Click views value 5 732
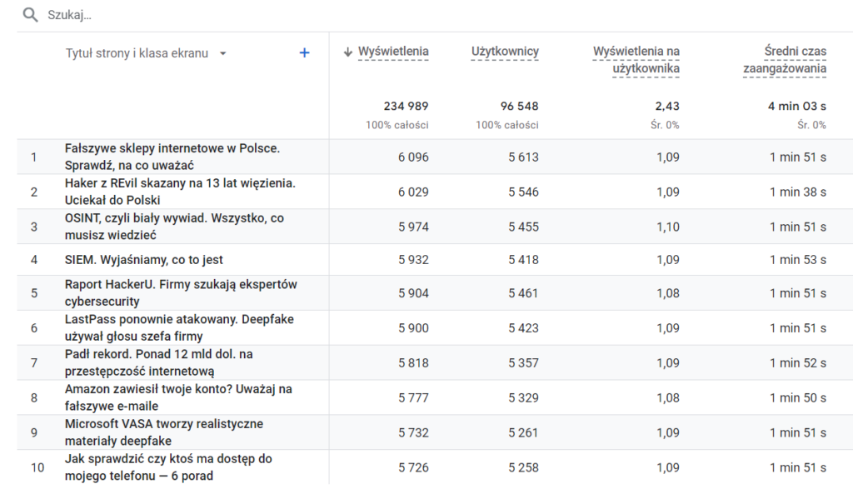853x504 pixels. [x=413, y=432]
